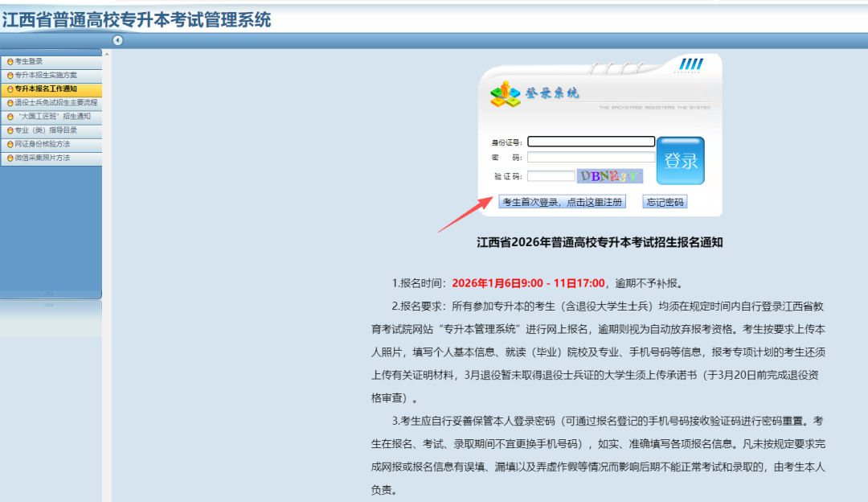Screen dimensions: 868x502
Task: Click the 密码 input field
Action: [591, 158]
